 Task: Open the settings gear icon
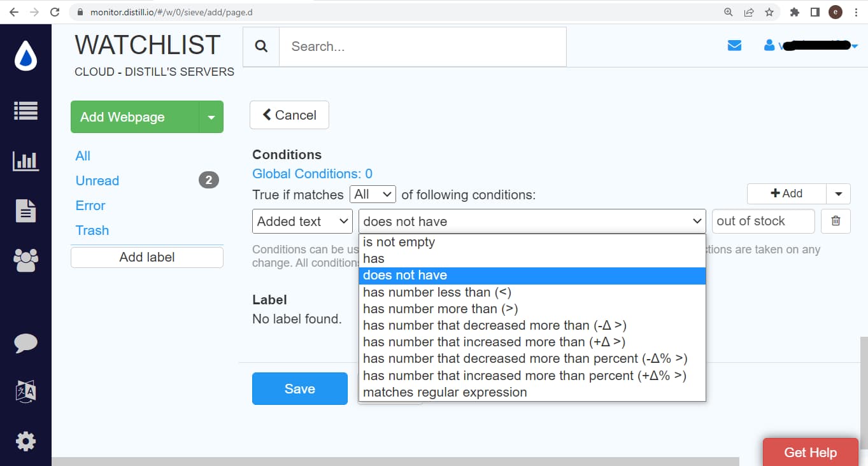click(25, 441)
